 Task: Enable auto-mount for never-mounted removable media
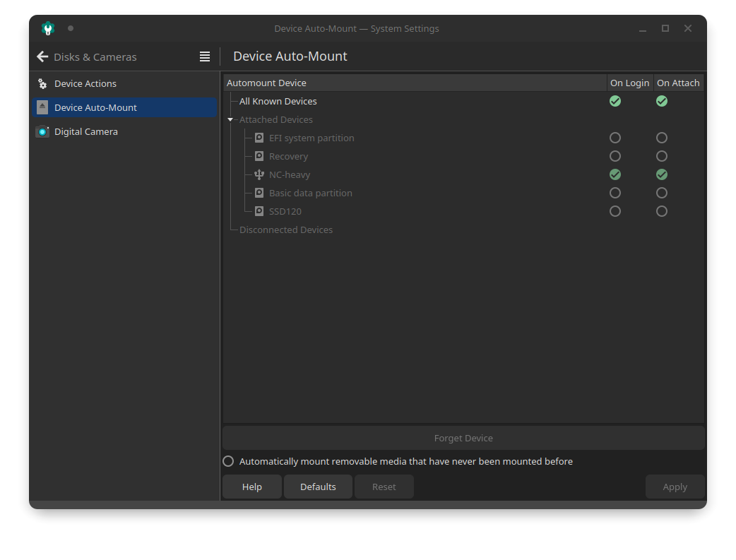(x=228, y=461)
